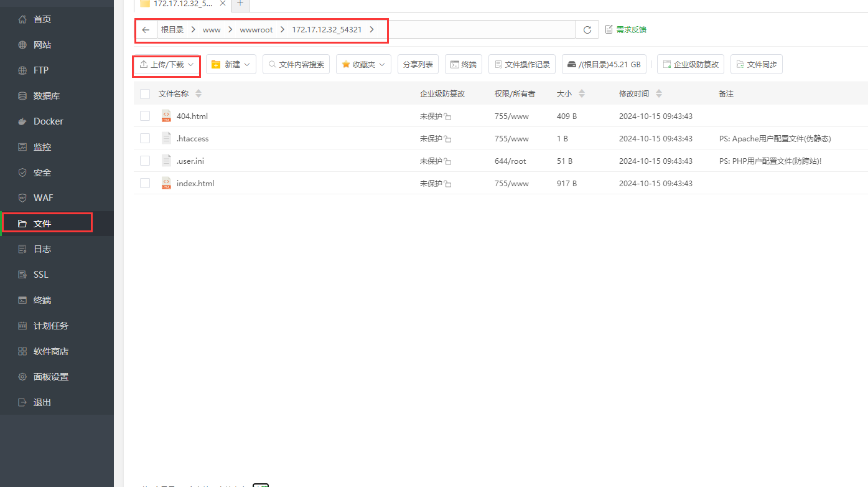Click the .user.ini document icon
This screenshot has height=487, width=868.
(x=166, y=161)
